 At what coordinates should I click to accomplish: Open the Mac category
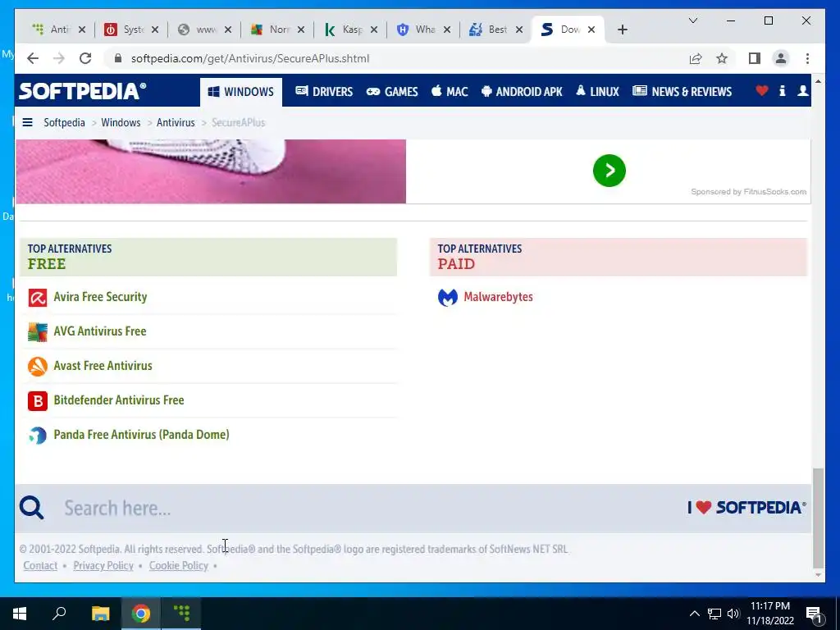[450, 92]
